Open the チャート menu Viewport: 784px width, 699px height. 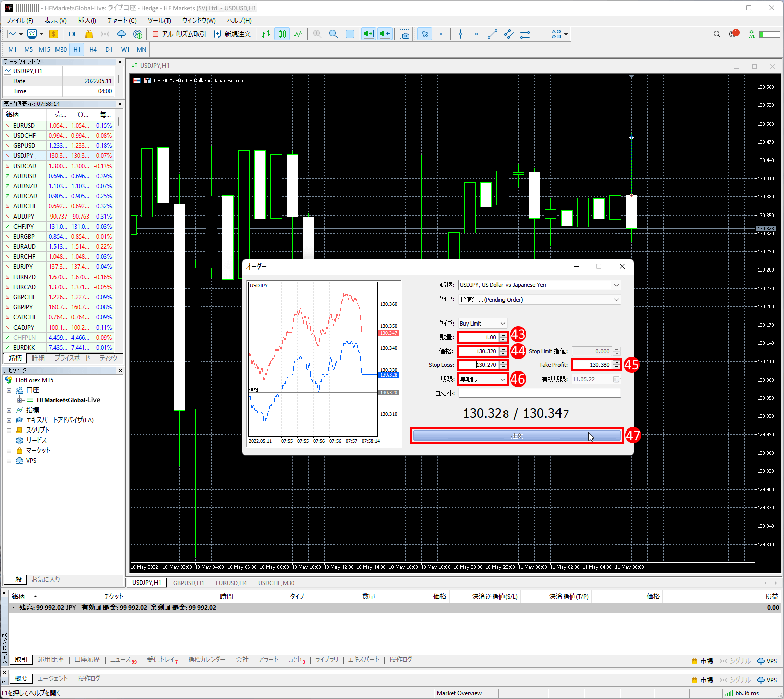click(122, 21)
